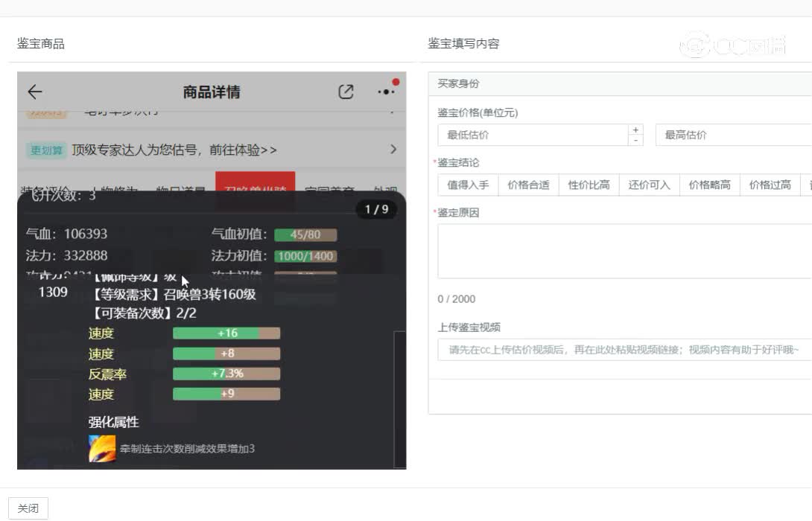Expand the 顶级专家达人为您估号 row chevron
812x521 pixels.
pos(393,150)
